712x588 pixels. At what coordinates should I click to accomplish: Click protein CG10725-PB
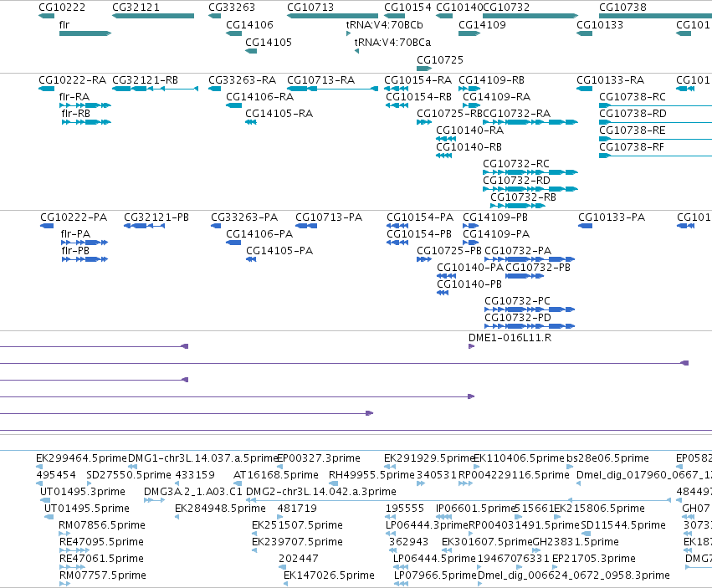(x=449, y=251)
